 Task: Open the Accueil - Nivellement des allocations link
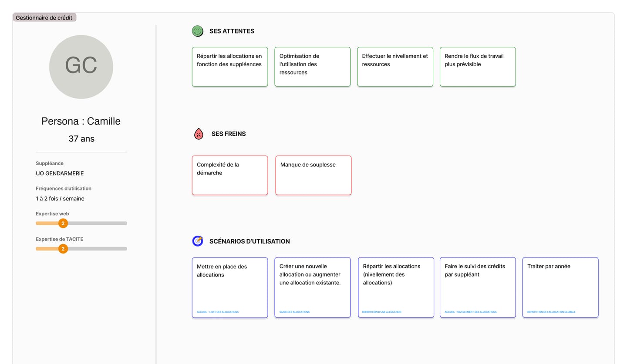pos(471,312)
